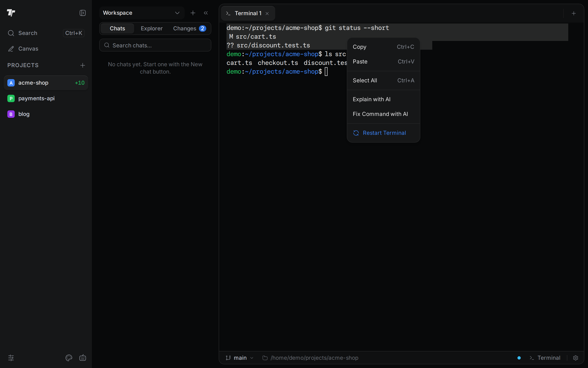This screenshot has width=588, height=368.
Task: Open terminal settings gear icon
Action: pos(575,358)
